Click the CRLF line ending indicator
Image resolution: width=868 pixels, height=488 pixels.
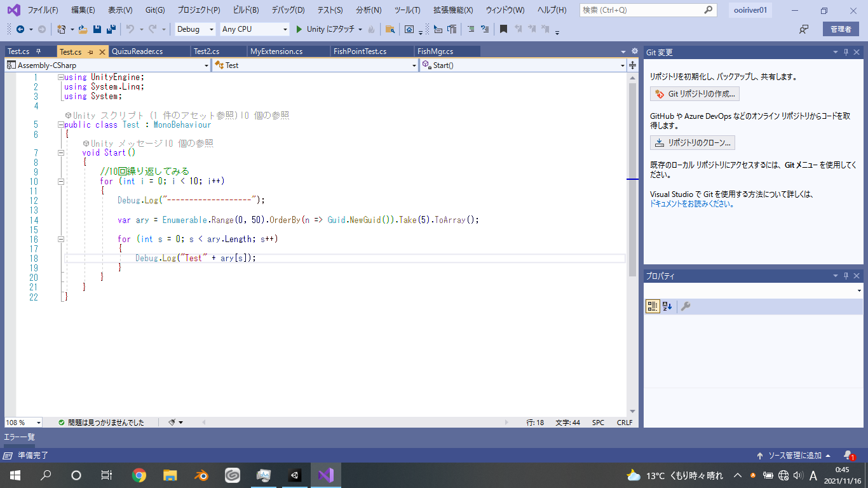[x=624, y=422]
